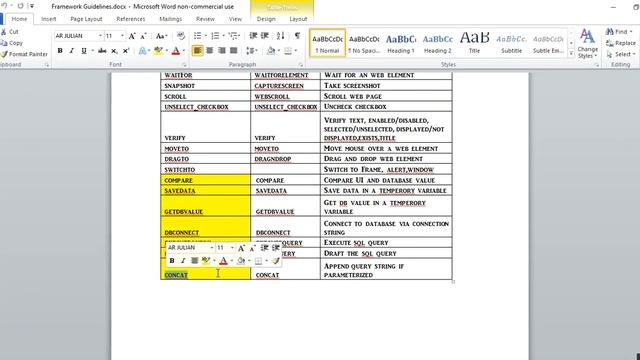This screenshot has height=360, width=640.
Task: Click the ribbon Bullets list icon
Action: click(x=197, y=36)
